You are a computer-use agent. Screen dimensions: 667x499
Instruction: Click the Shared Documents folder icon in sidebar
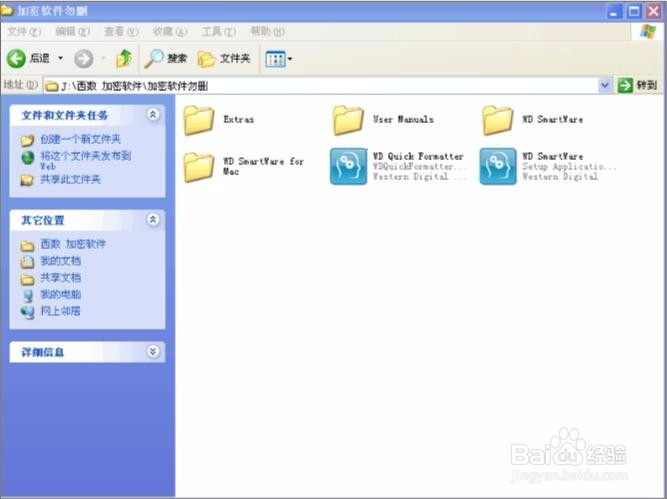tap(27, 279)
